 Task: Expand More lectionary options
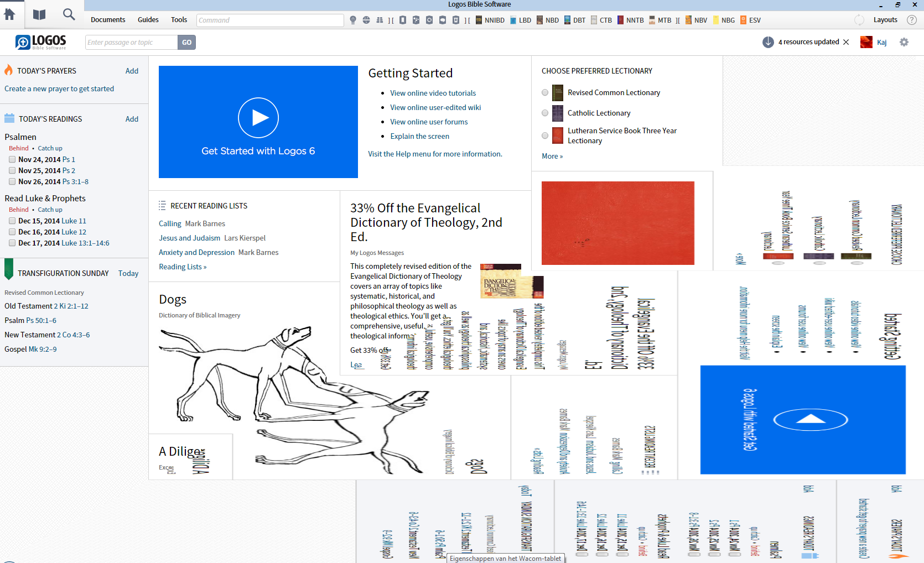pyautogui.click(x=552, y=156)
